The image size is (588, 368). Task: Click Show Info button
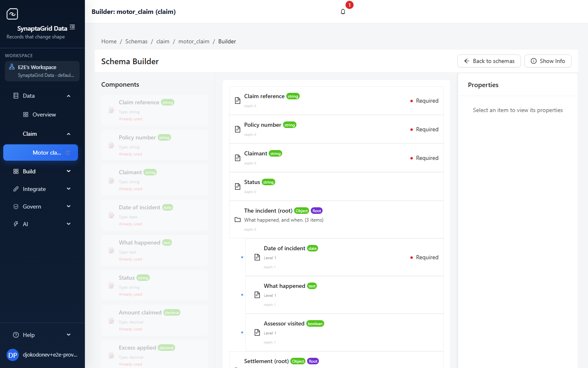click(x=548, y=61)
